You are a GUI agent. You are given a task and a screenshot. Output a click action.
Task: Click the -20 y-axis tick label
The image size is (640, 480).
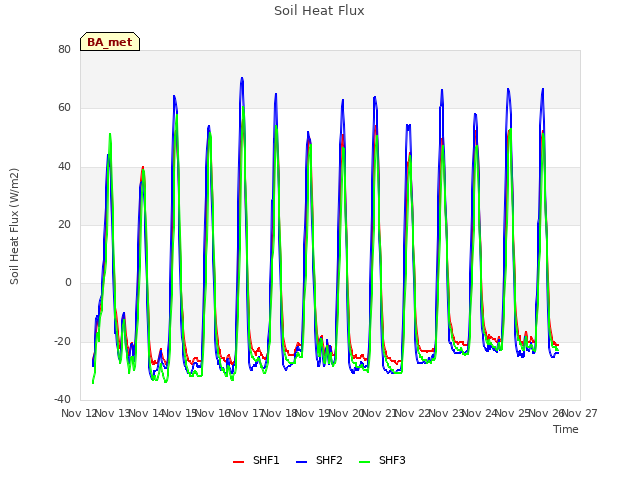click(x=62, y=341)
